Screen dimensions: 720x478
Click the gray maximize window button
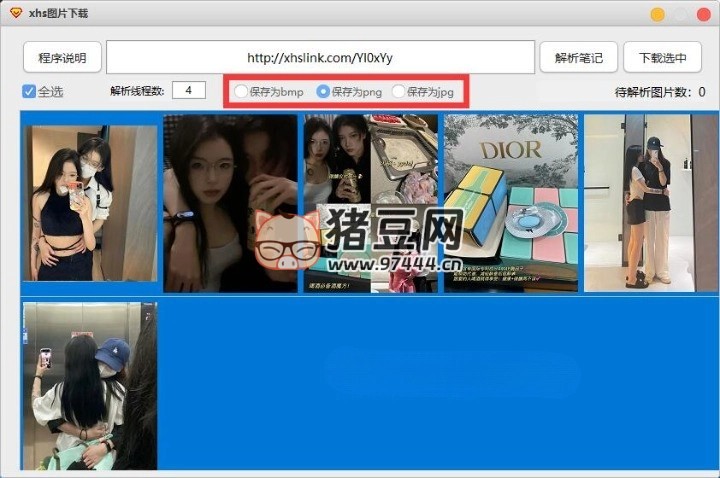coord(680,14)
